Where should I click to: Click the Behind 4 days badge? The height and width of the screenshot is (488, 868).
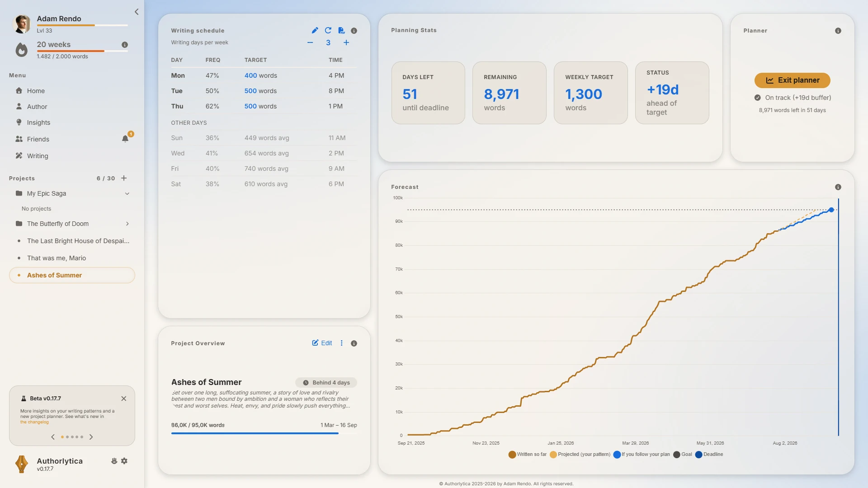(x=326, y=383)
